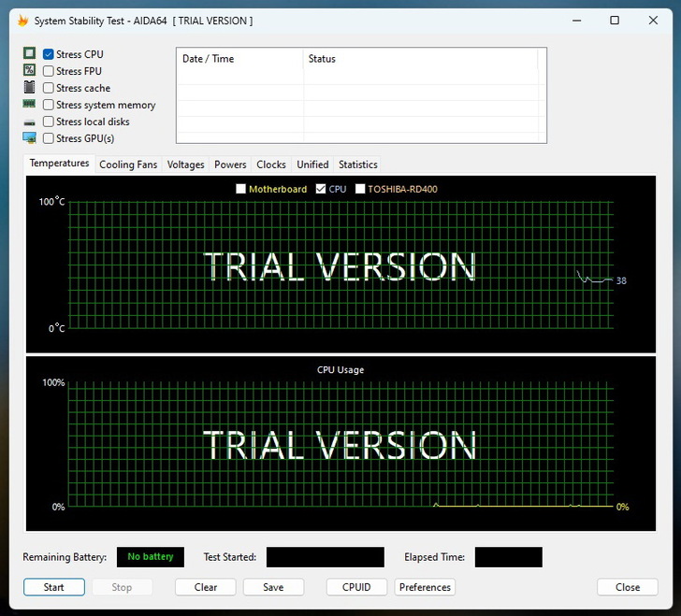Image resolution: width=681 pixels, height=616 pixels.
Task: Click the Date / Time column header
Action: pyautogui.click(x=239, y=59)
